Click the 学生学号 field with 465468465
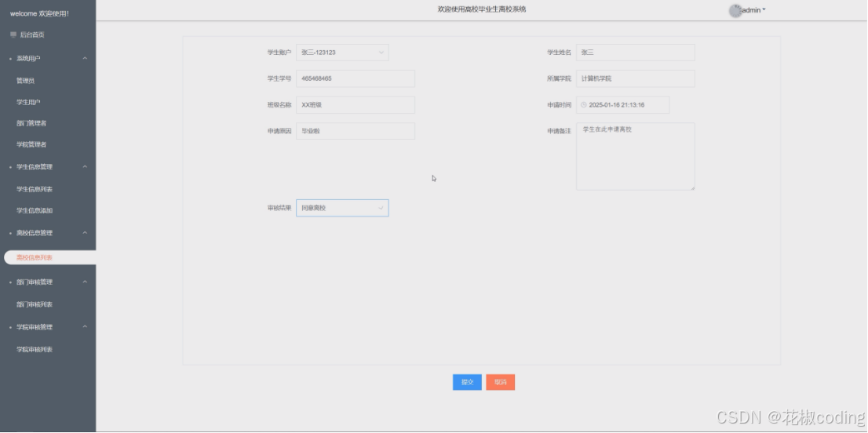The image size is (868, 433). pyautogui.click(x=356, y=78)
